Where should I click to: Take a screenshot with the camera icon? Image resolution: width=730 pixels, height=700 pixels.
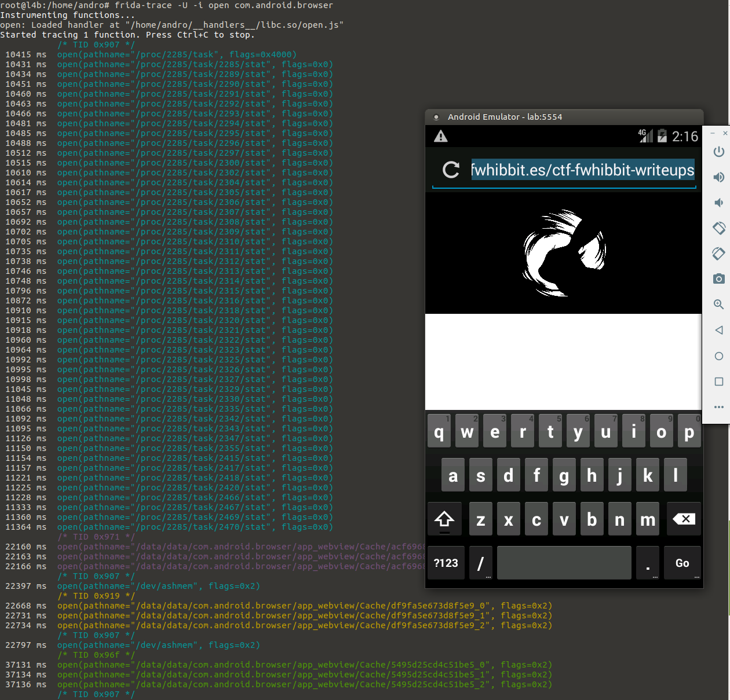[718, 278]
